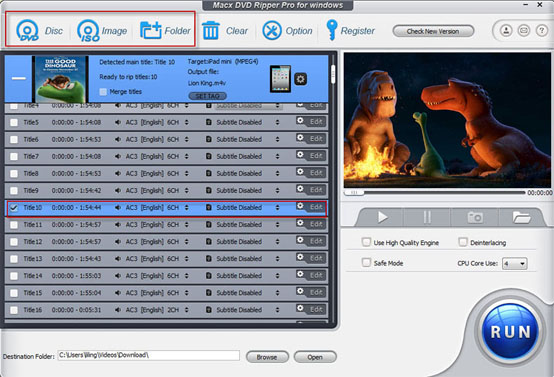Minimize the MacX DVD Ripper window

click(526, 5)
